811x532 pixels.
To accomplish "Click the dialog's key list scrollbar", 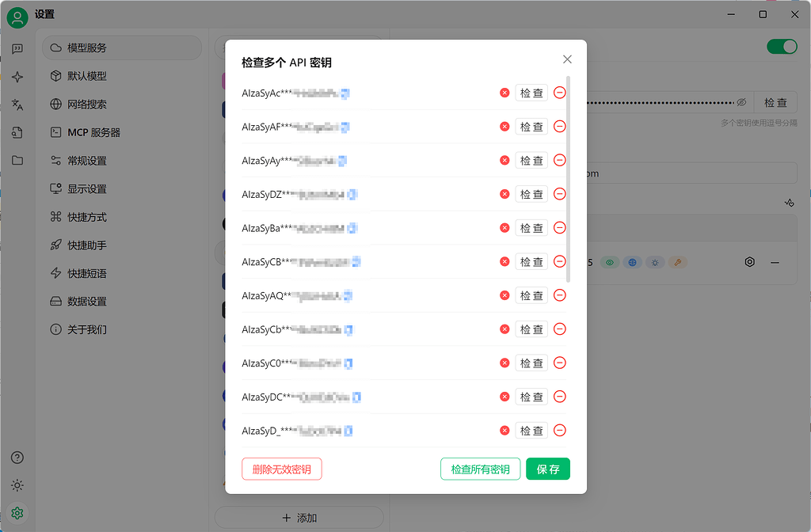I will [569, 179].
